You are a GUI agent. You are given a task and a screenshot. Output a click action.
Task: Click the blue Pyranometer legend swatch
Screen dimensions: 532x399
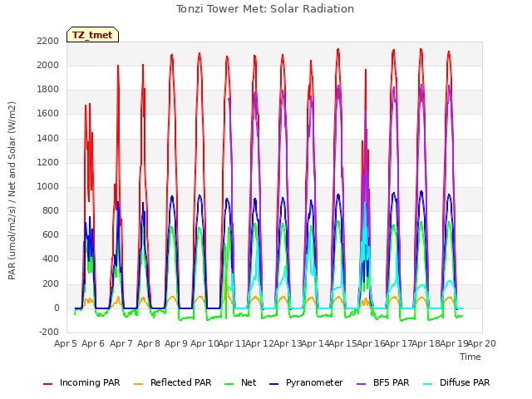[x=273, y=384]
